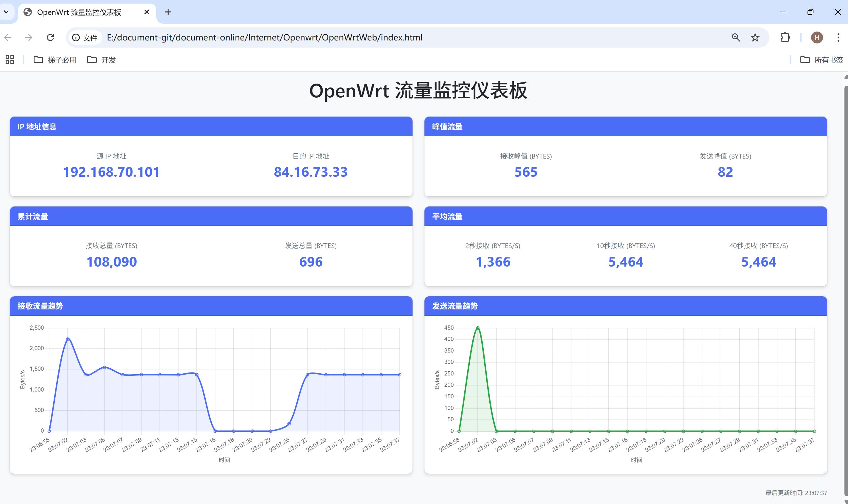Viewport: 848px width, 504px height.
Task: Click the 平均流量 card header
Action: coord(625,216)
